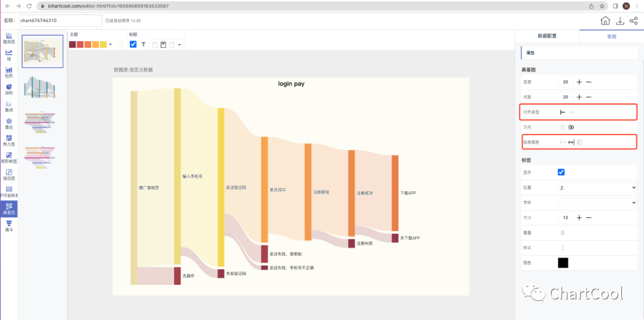Toggle the title (标题) checkbox
This screenshot has width=644, height=320.
133,44
